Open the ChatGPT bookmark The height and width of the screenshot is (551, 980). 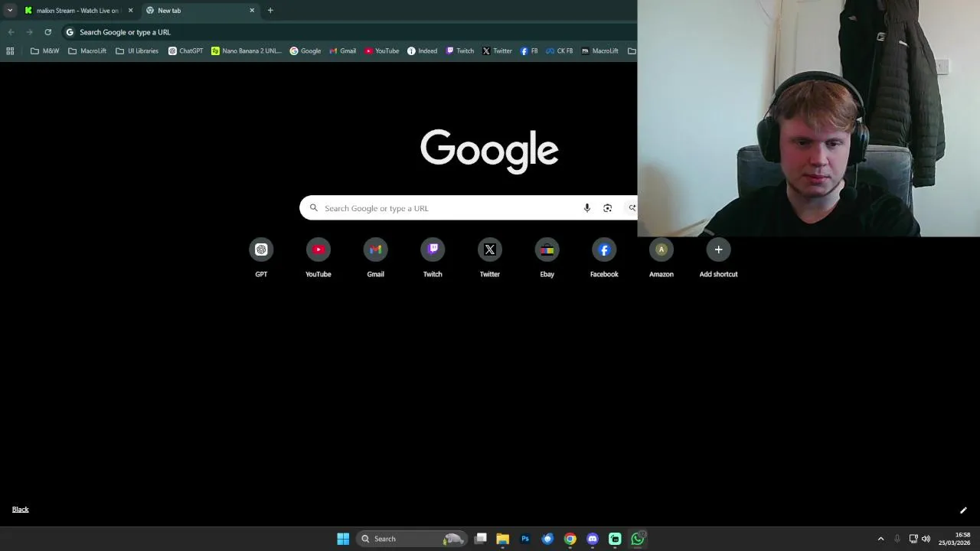[186, 51]
